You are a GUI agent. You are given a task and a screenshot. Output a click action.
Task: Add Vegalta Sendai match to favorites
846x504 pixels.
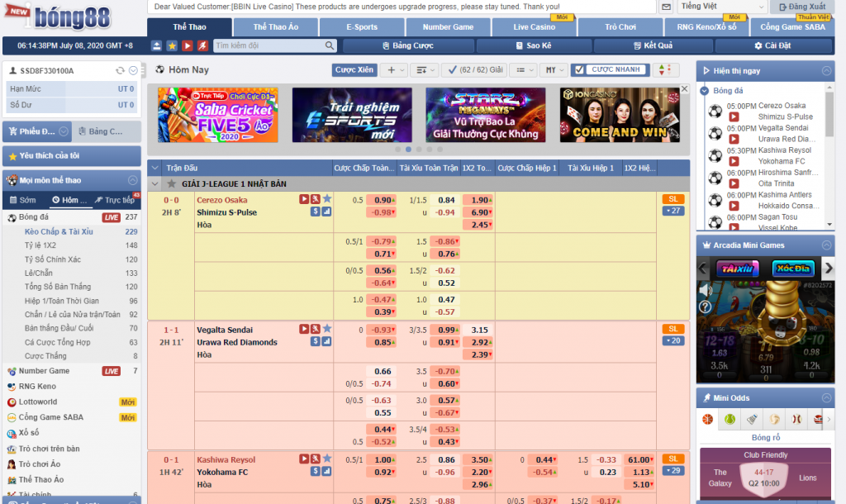[x=327, y=329]
